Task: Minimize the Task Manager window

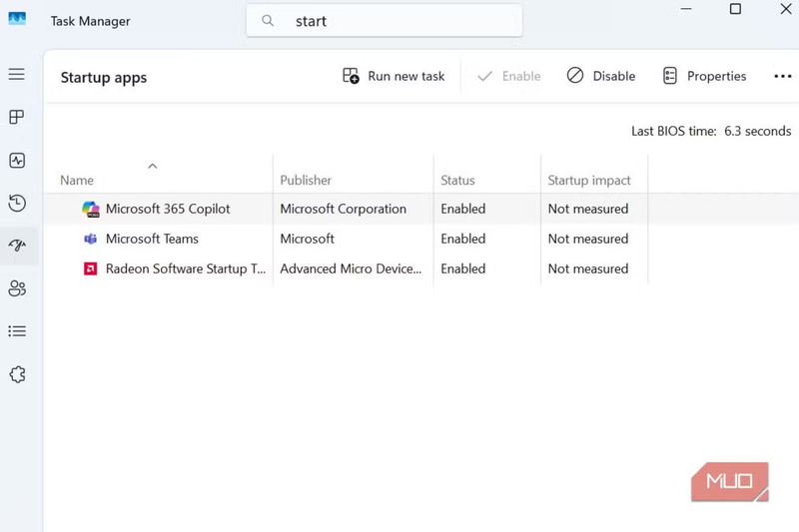Action: point(686,9)
